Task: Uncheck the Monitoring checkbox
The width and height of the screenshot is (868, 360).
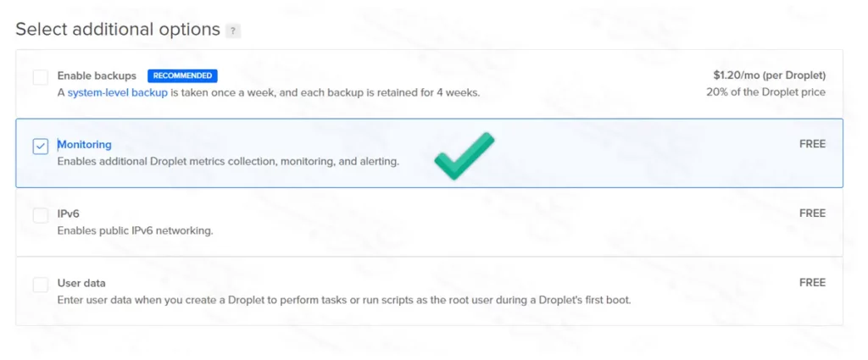Action: tap(41, 146)
